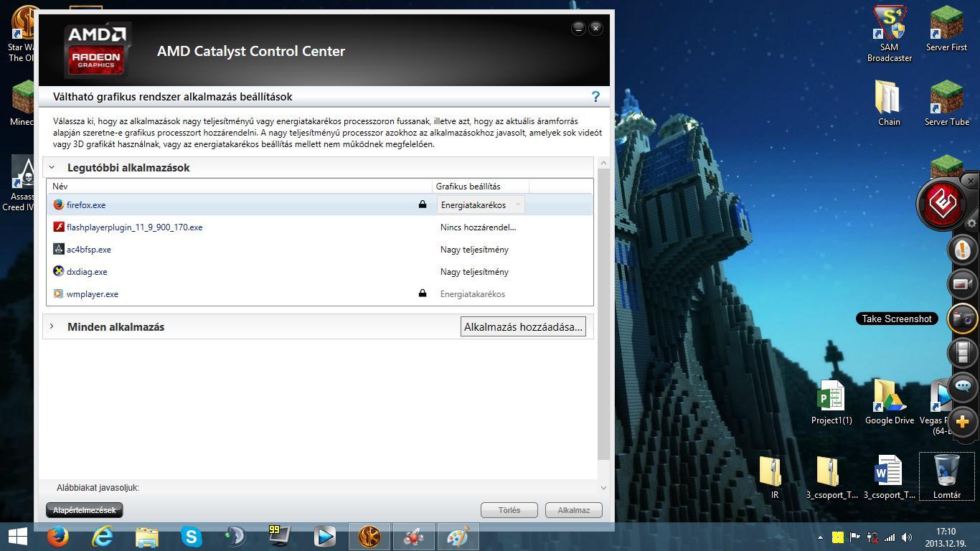Click the Windows Start button
The height and width of the screenshot is (551, 980).
(x=18, y=537)
